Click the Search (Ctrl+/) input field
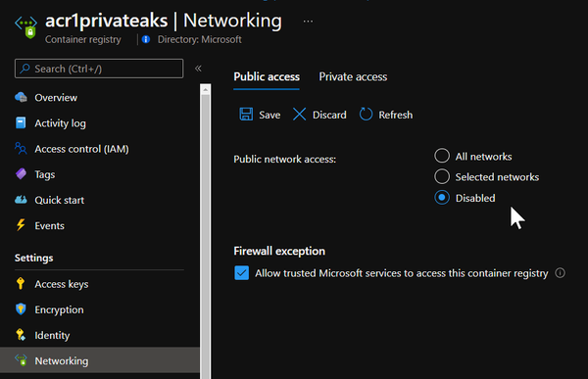 [99, 69]
